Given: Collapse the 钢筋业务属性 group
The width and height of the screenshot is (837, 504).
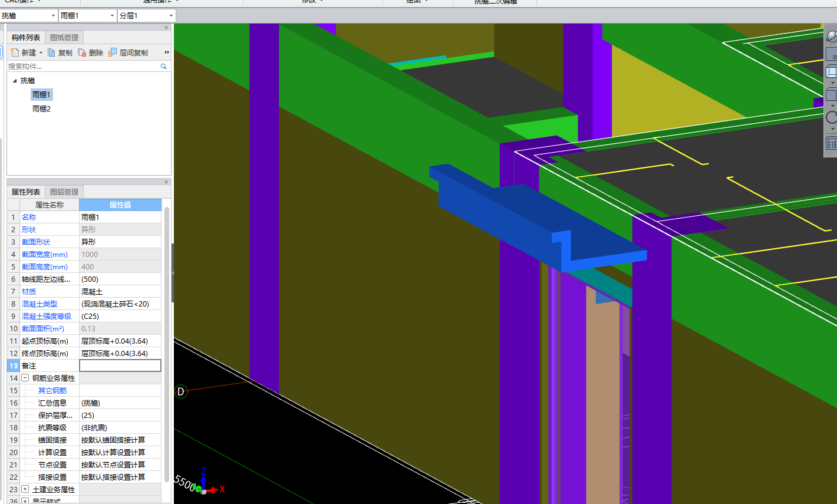Looking at the screenshot, I should coord(25,378).
